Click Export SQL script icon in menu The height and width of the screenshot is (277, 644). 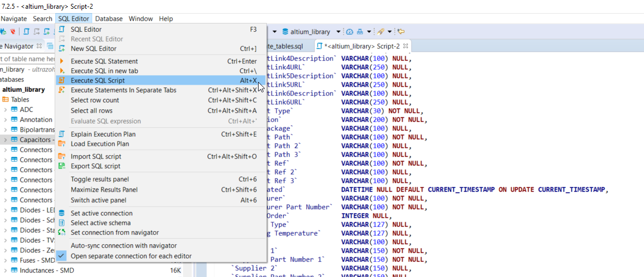point(62,166)
